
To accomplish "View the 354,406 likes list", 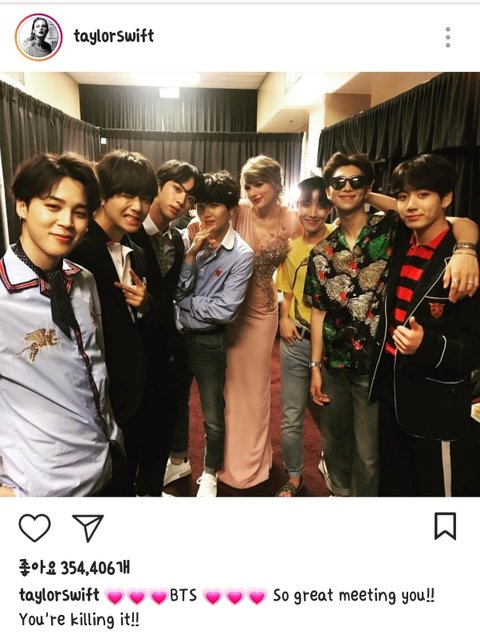I will tap(74, 568).
